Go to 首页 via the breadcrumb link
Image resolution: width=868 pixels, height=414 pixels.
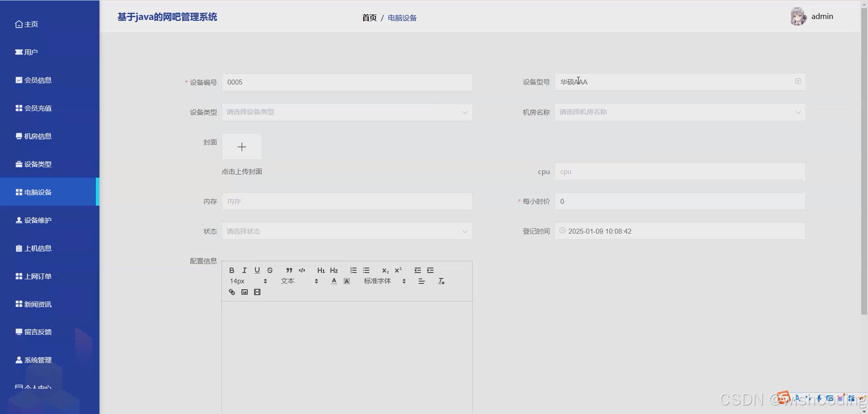[x=369, y=18]
